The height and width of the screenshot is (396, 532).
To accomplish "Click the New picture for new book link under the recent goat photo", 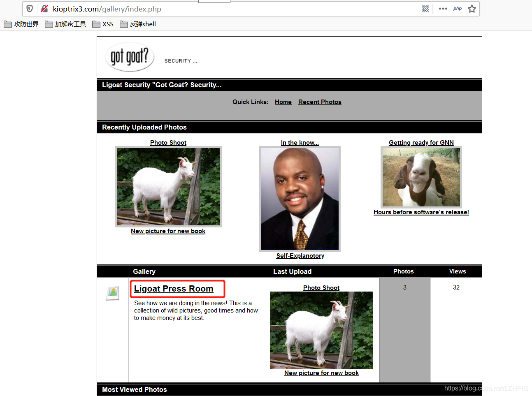I will [x=168, y=231].
